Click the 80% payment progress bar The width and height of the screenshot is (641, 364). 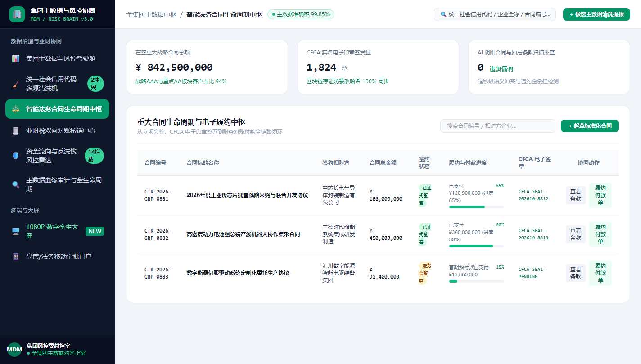coord(477,246)
